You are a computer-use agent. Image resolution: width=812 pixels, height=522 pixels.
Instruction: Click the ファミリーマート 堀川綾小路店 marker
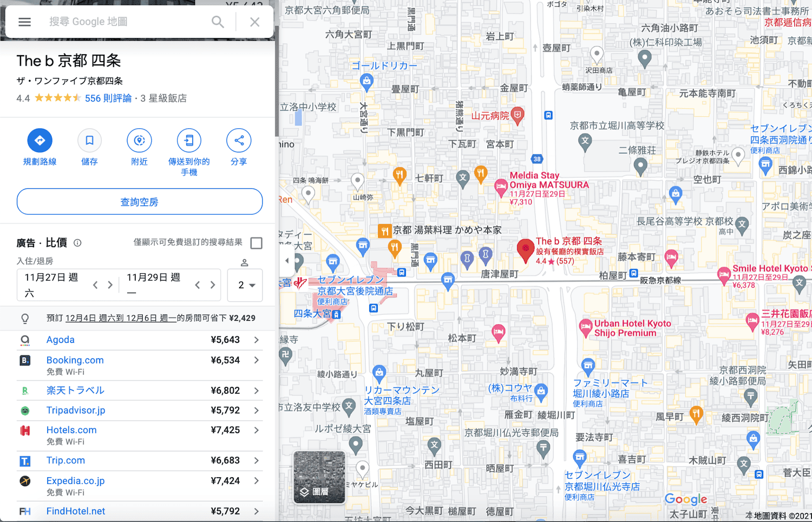click(x=588, y=366)
